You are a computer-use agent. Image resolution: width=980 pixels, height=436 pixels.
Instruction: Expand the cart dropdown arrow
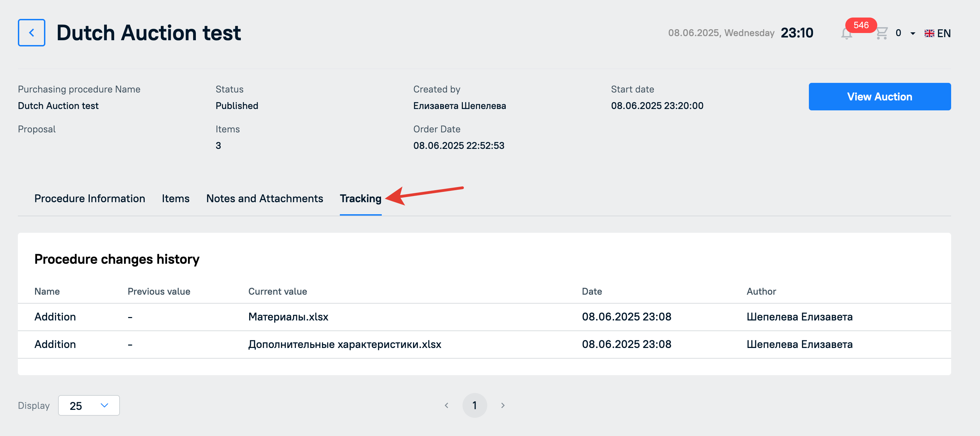(913, 33)
